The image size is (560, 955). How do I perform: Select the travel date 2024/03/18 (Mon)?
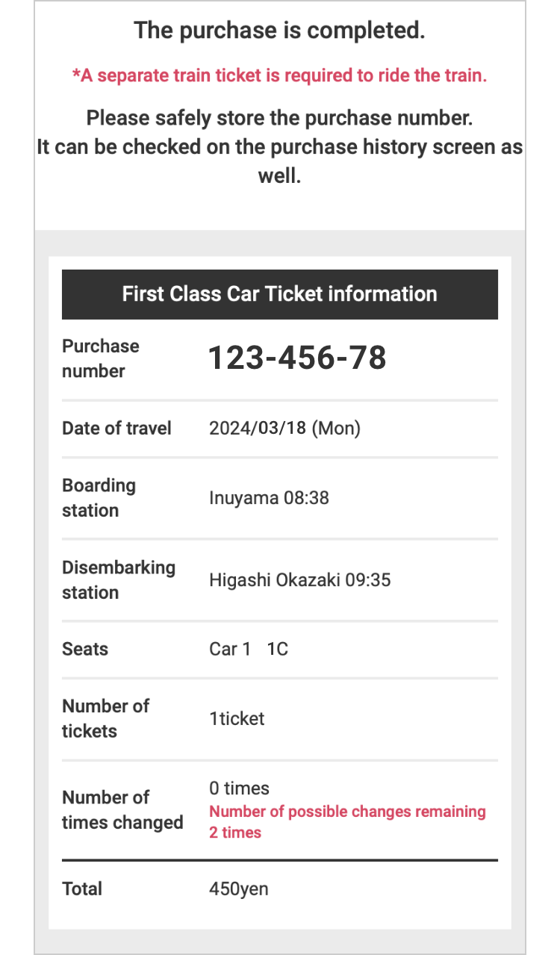coord(284,428)
